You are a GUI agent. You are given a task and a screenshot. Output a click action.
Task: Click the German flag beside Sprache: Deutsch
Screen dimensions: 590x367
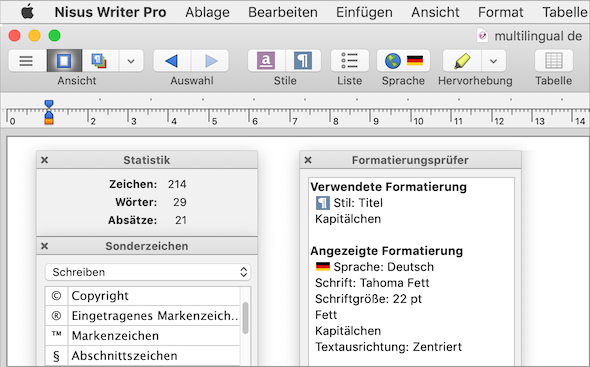click(323, 267)
